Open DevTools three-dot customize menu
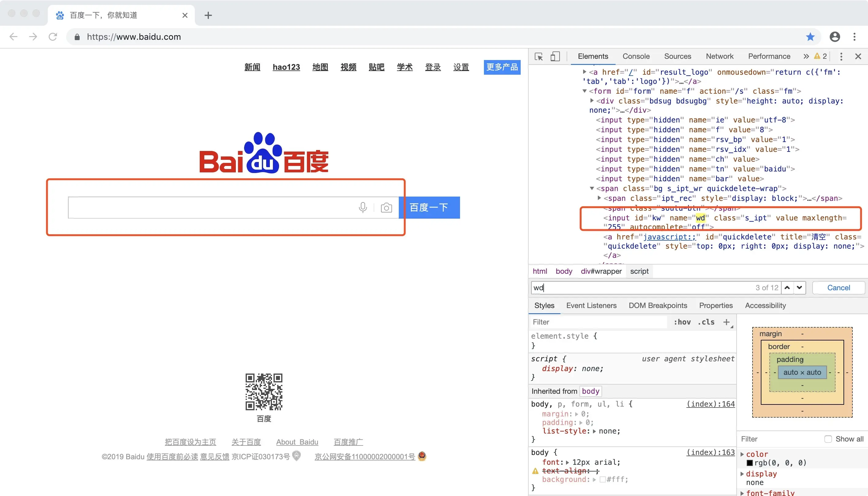This screenshot has height=496, width=868. (841, 57)
